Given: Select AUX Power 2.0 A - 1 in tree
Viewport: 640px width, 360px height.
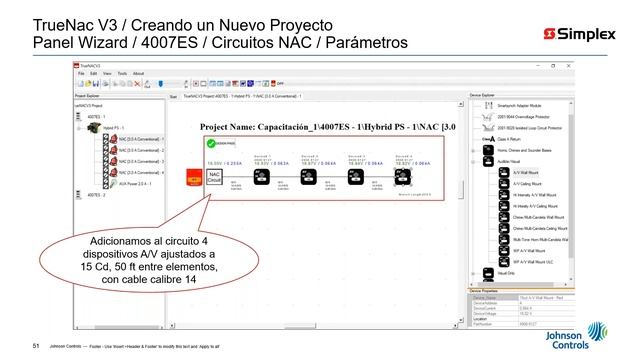Looking at the screenshot, I should click(135, 184).
